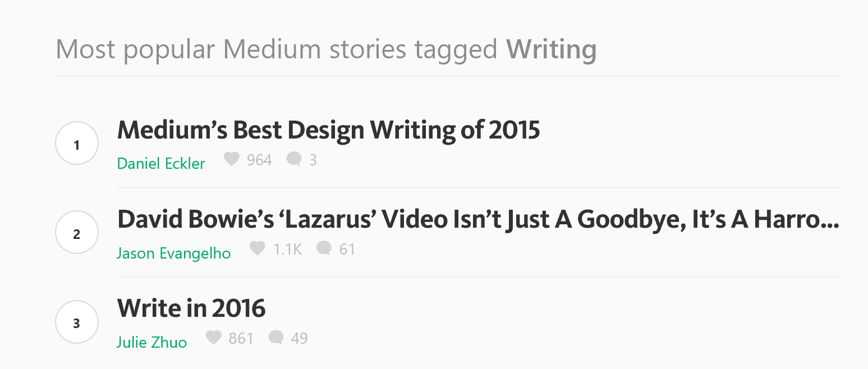
Task: Open 'Medium's Best Design Writing of 2015' story
Action: click(328, 130)
